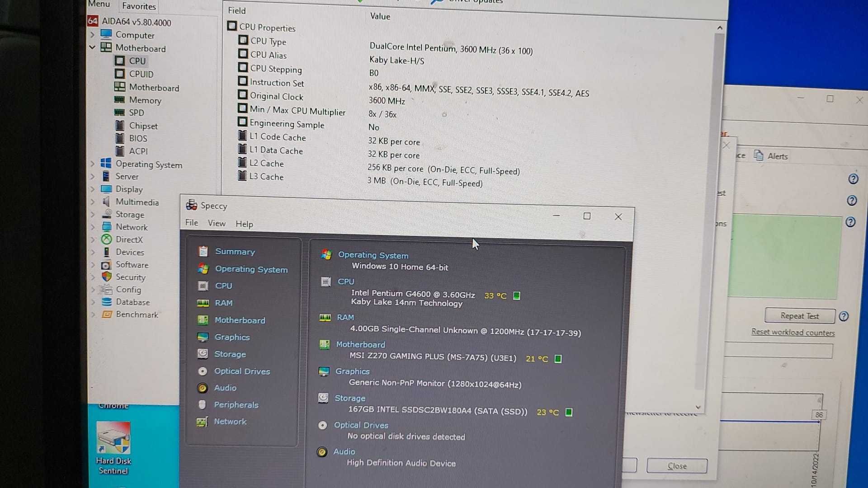
Task: Expand the Server node in AIDA64
Action: tap(92, 176)
